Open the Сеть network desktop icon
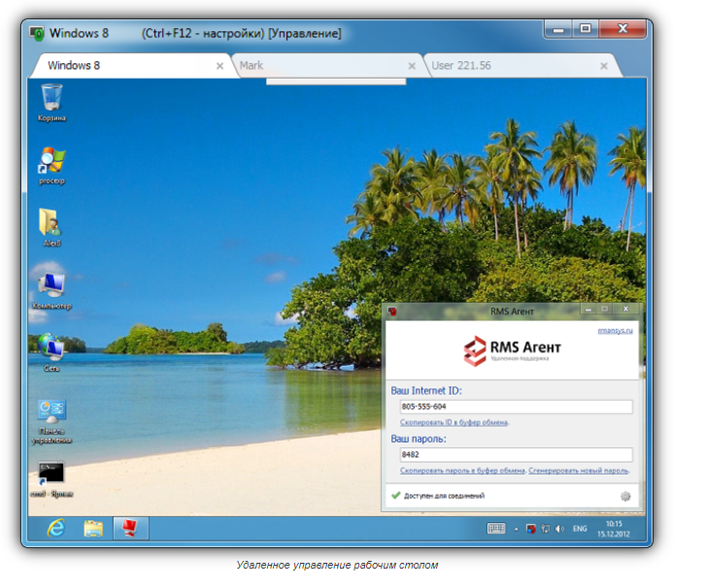This screenshot has width=705, height=588. point(51,349)
